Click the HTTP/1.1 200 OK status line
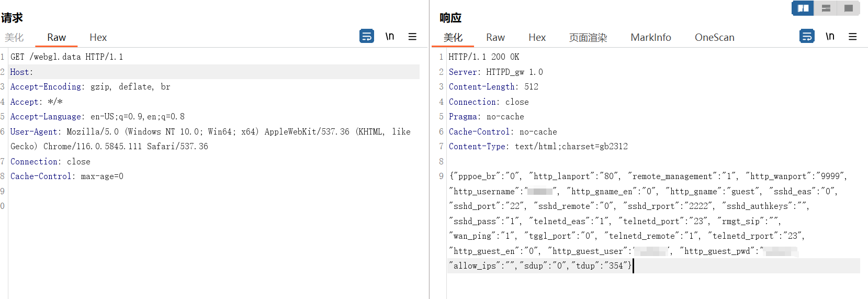 pos(484,57)
